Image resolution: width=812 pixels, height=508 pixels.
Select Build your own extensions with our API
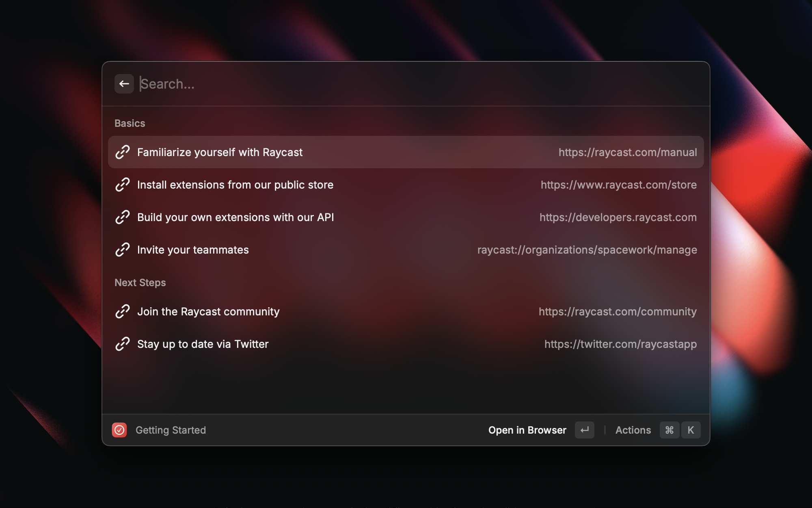coord(406,217)
